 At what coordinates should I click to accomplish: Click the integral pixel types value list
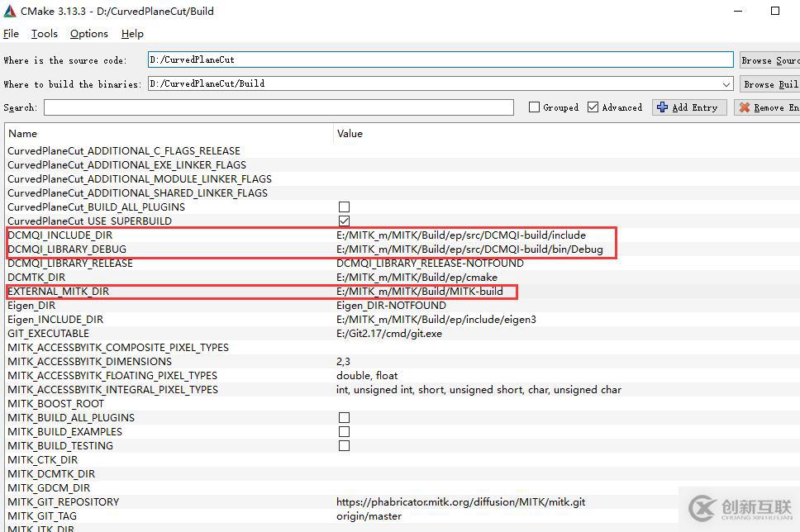[x=479, y=390]
